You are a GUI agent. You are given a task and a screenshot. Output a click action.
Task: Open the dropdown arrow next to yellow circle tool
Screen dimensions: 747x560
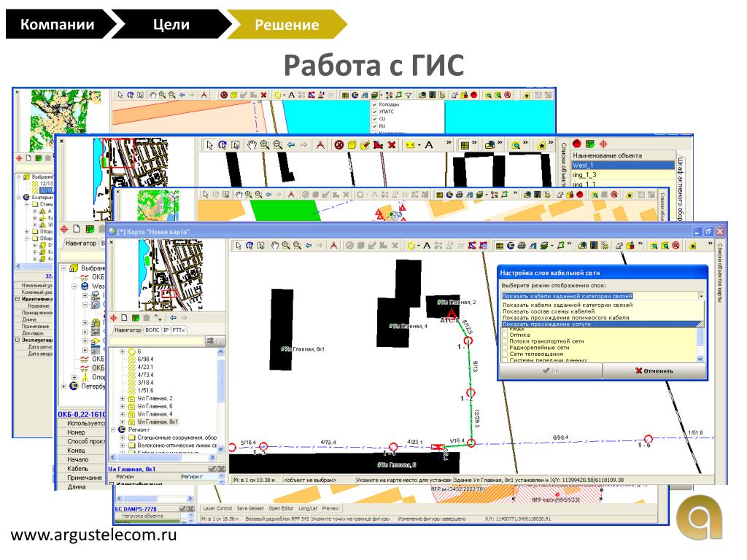tap(419, 246)
